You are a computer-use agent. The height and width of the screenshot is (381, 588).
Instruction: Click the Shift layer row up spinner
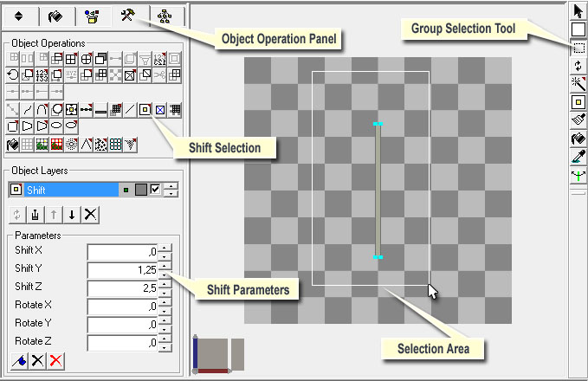(x=171, y=186)
